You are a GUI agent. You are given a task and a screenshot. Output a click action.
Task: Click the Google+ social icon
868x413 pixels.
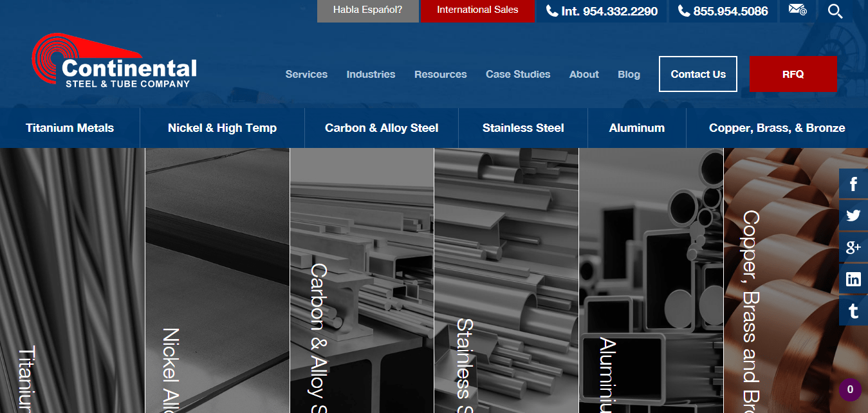(853, 247)
